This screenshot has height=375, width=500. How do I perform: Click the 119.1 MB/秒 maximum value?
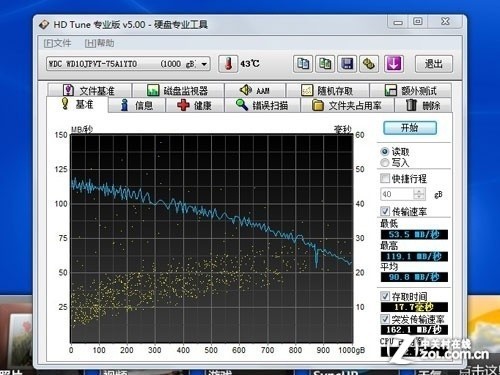click(x=414, y=256)
